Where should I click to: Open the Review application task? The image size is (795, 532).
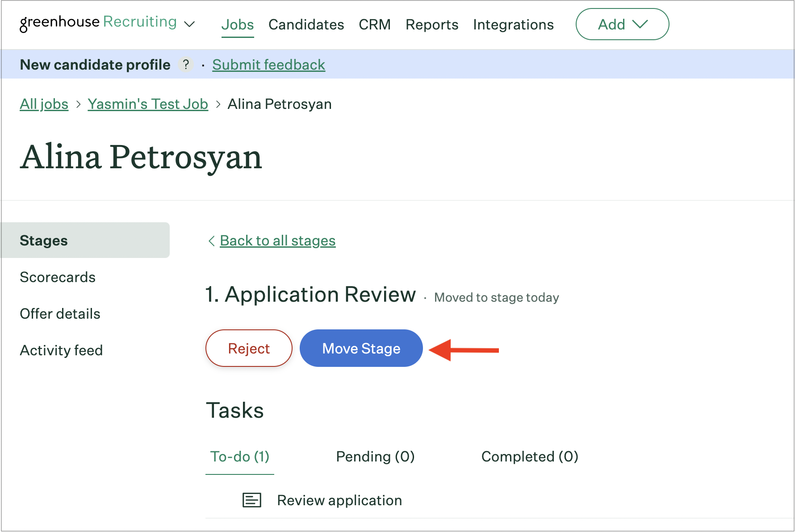point(339,500)
